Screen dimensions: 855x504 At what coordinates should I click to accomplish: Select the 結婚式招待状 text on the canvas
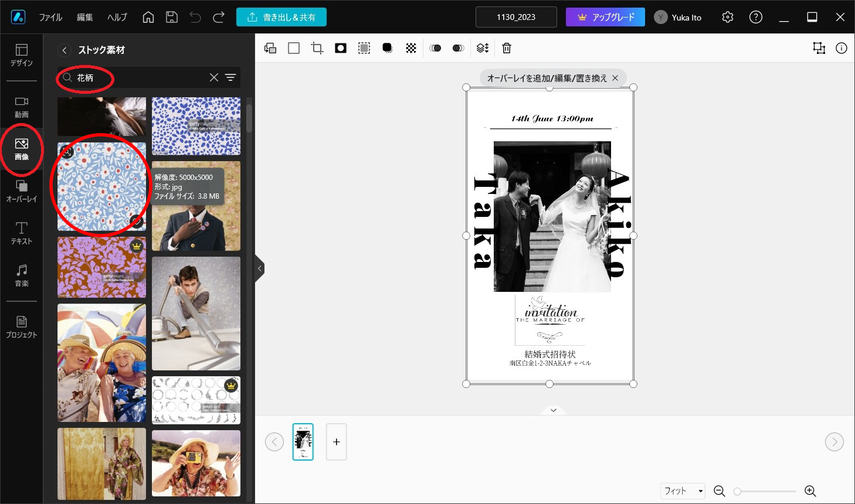550,354
